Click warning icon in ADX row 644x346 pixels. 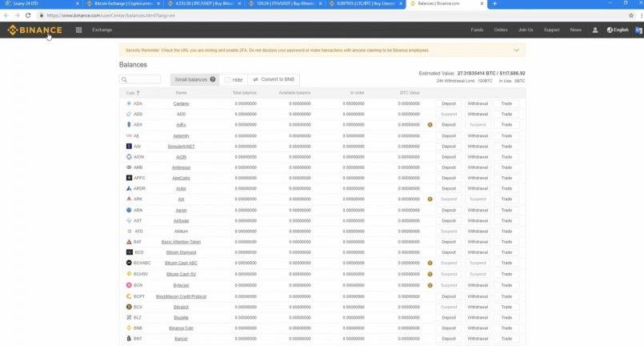430,125
